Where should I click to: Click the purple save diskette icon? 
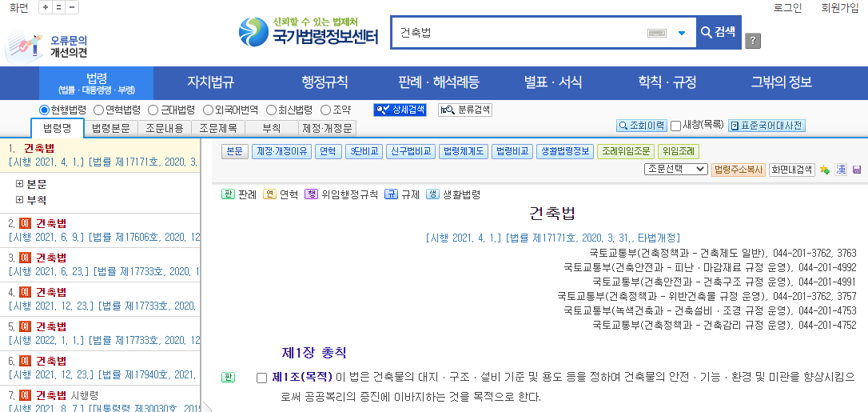(857, 170)
